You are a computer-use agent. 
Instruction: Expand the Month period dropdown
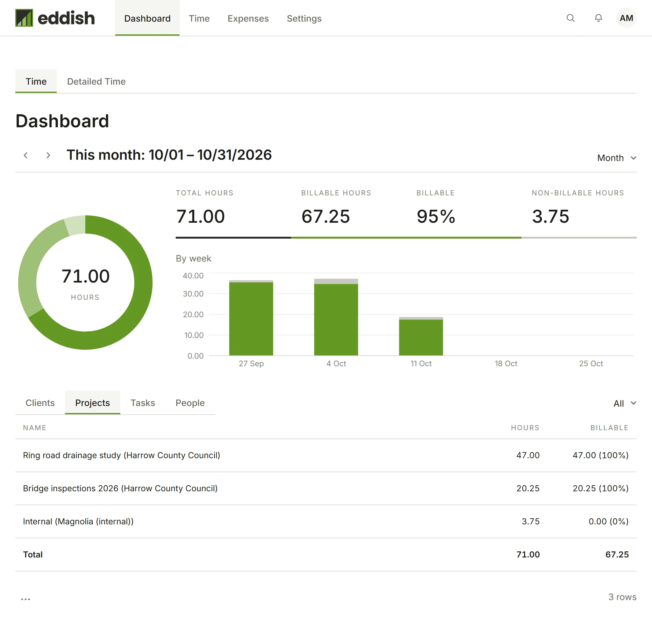[x=617, y=158]
